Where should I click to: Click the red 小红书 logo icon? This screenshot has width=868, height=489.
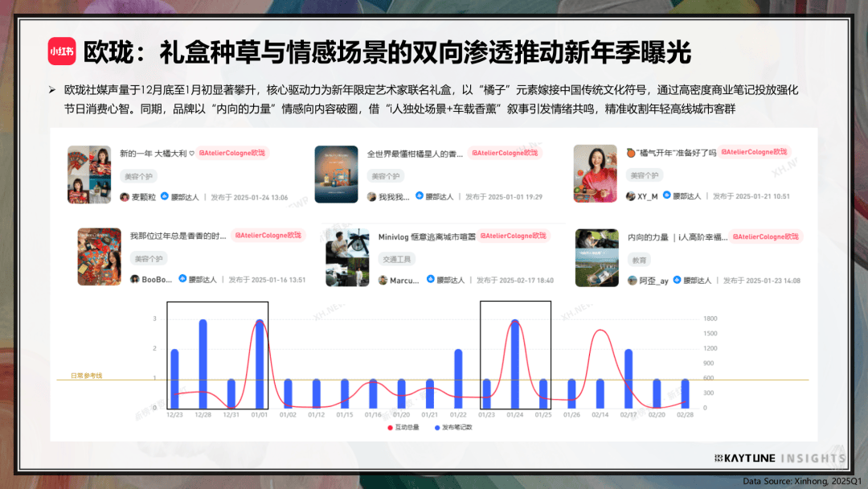click(61, 51)
